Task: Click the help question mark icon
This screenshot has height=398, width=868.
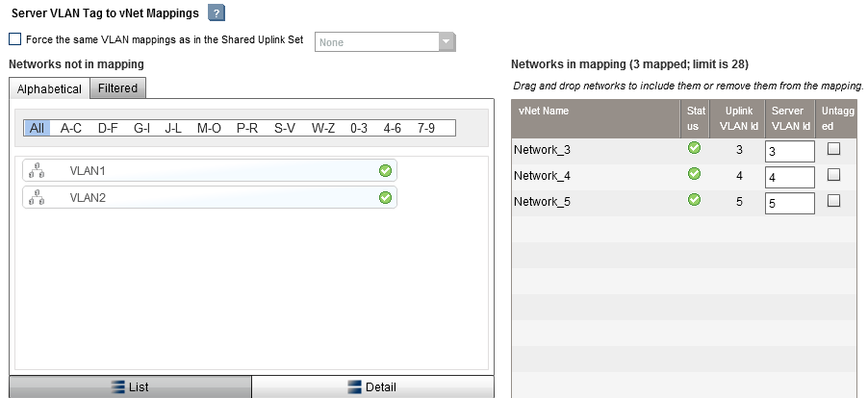Action: tap(217, 12)
